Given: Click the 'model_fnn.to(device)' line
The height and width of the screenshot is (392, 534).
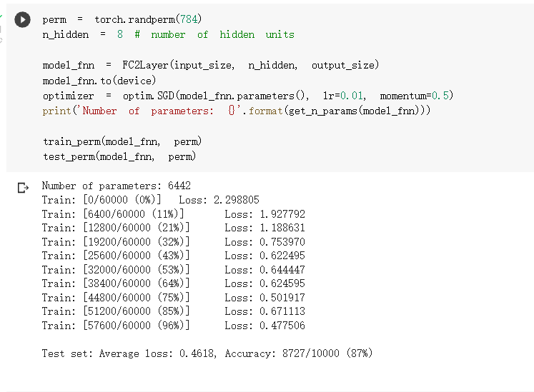Looking at the screenshot, I should point(99,81).
